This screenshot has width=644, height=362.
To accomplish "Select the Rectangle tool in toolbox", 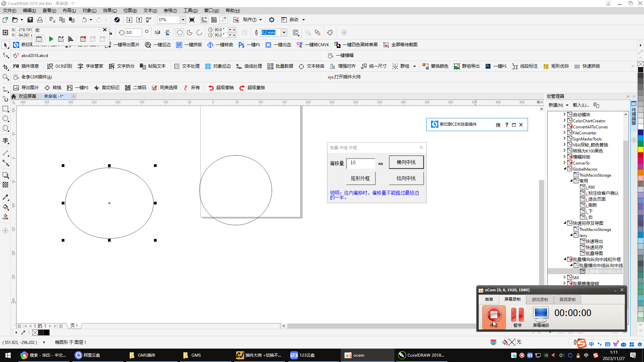I will coord(5,109).
